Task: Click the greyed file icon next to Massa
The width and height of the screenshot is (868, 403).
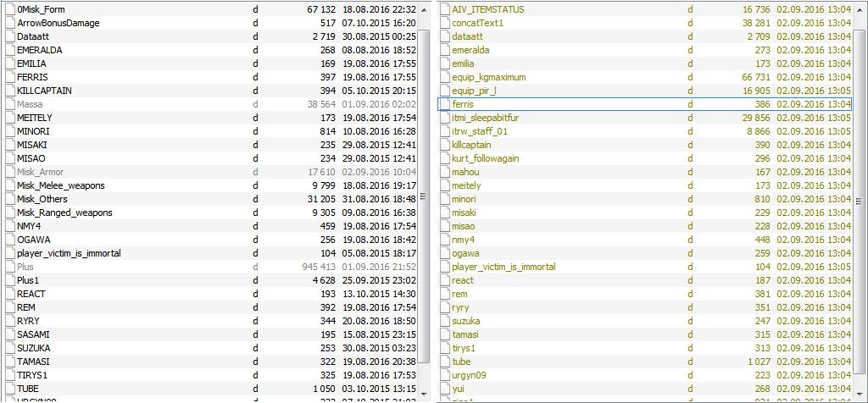Action: pos(8,104)
